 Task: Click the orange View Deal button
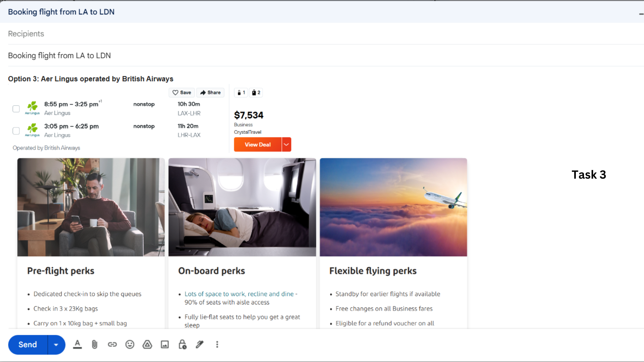point(257,144)
